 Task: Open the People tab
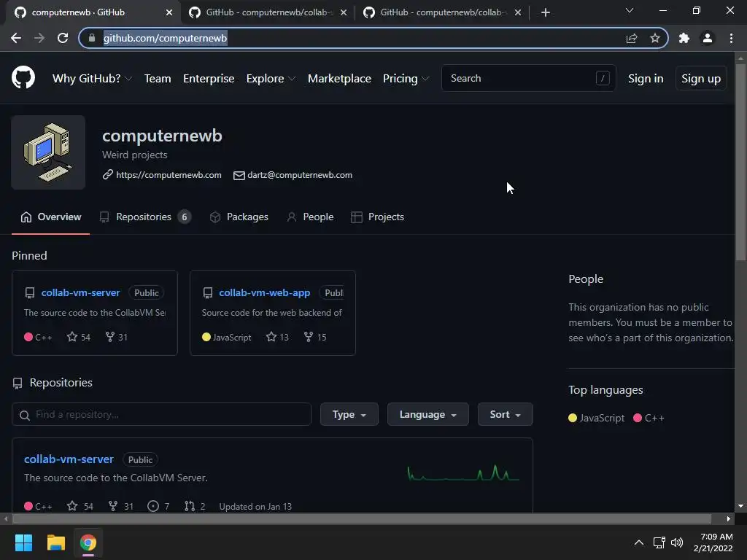[310, 217]
